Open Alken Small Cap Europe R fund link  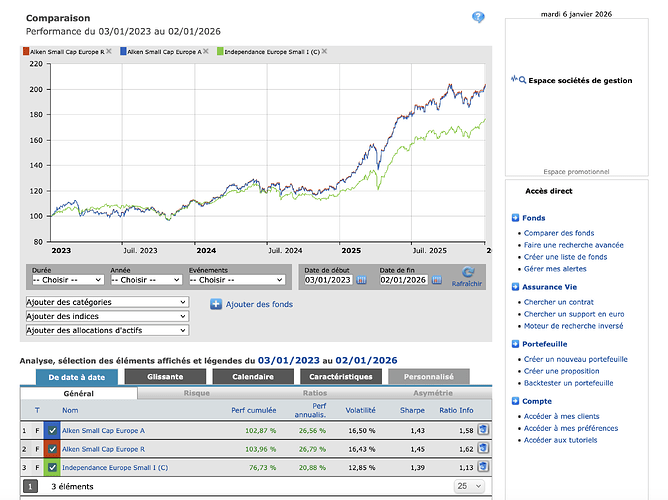(104, 449)
